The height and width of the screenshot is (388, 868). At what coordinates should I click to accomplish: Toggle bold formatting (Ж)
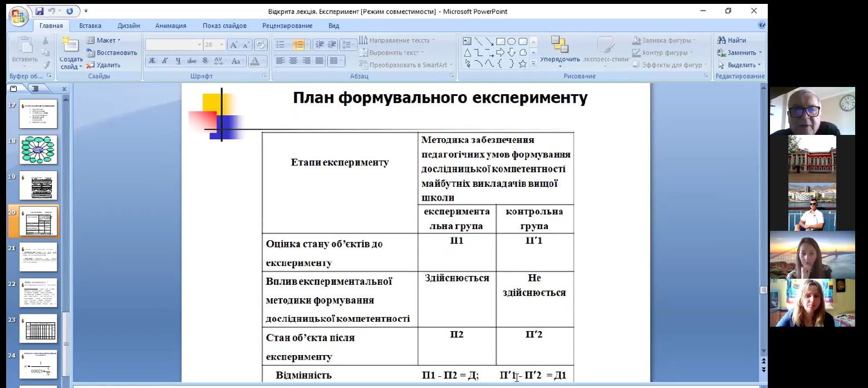tap(151, 61)
